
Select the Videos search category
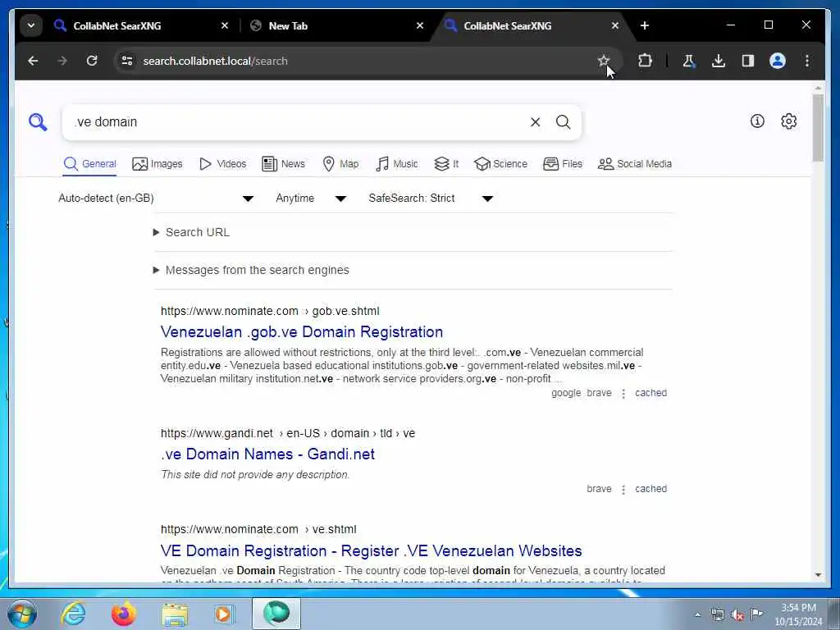[222, 164]
